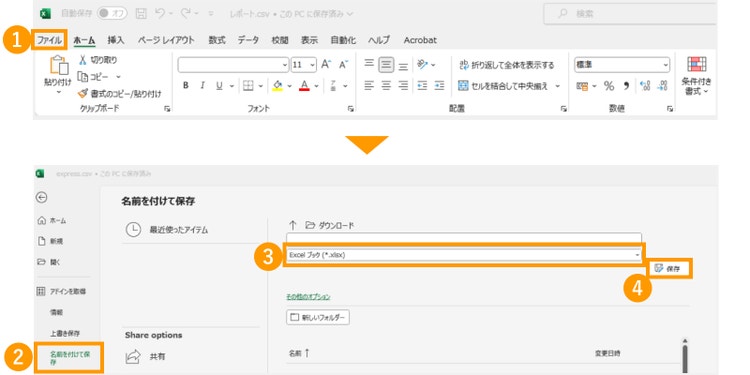Image resolution: width=750 pixels, height=375 pixels.
Task: Expand the コピー dropdown arrow
Action: tap(118, 77)
